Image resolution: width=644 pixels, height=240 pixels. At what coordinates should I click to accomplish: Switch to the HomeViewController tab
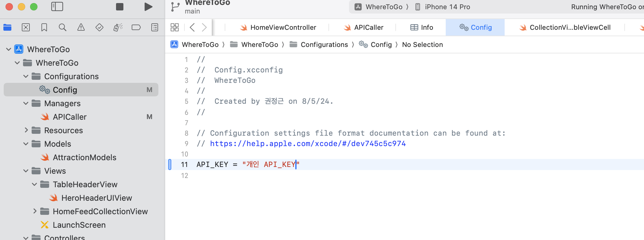278,27
